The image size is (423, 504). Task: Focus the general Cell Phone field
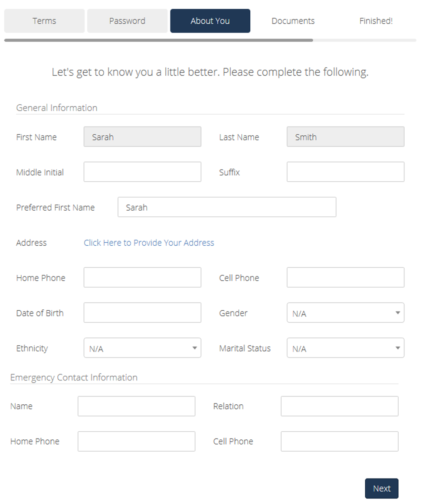(x=345, y=277)
